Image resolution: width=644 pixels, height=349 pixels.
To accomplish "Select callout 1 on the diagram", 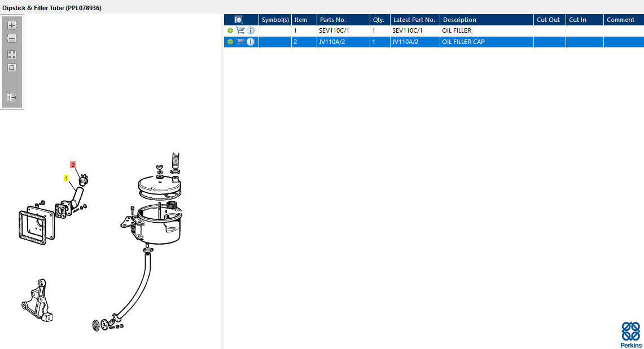I will [x=66, y=178].
